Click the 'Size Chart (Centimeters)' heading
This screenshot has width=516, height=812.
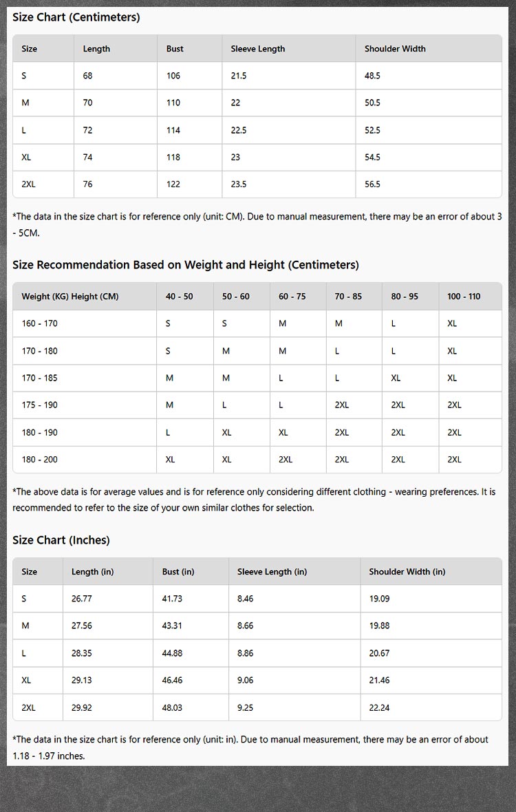76,17
